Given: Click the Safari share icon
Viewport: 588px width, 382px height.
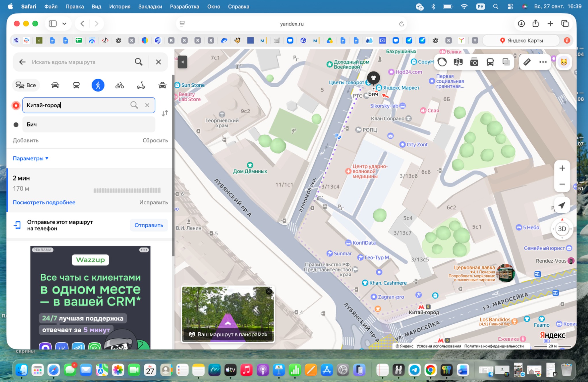Looking at the screenshot, I should coord(535,24).
